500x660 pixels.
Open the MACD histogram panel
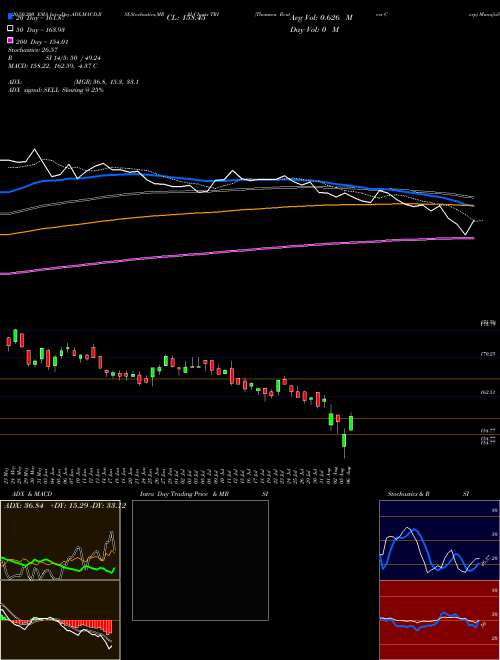60,620
